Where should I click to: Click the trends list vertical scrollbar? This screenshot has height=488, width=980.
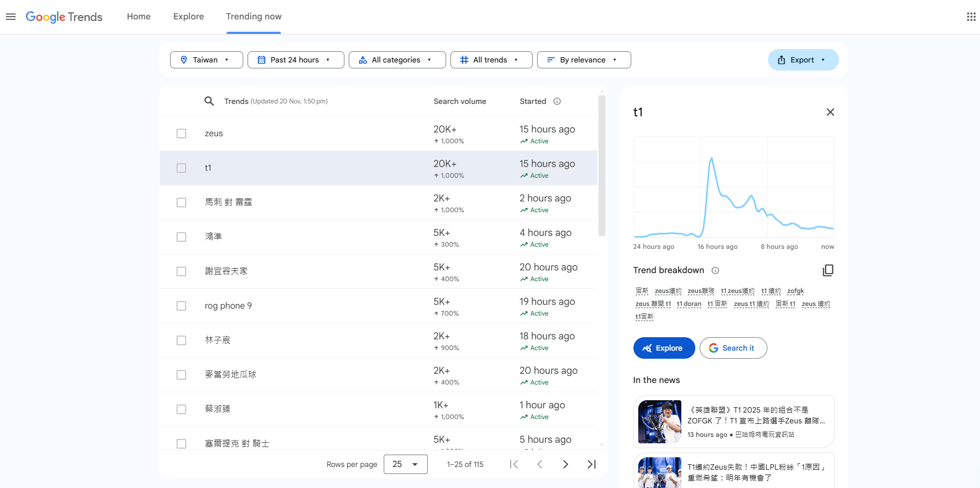pos(602,166)
